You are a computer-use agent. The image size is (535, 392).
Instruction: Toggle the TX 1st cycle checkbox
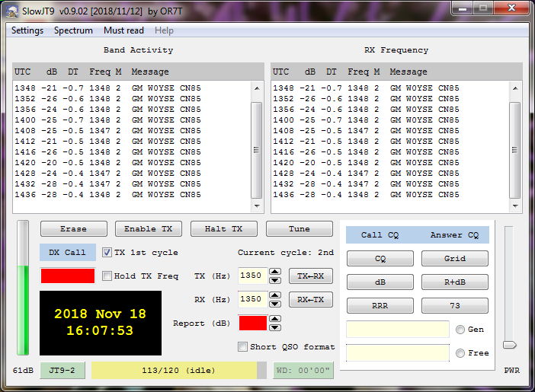pos(107,252)
